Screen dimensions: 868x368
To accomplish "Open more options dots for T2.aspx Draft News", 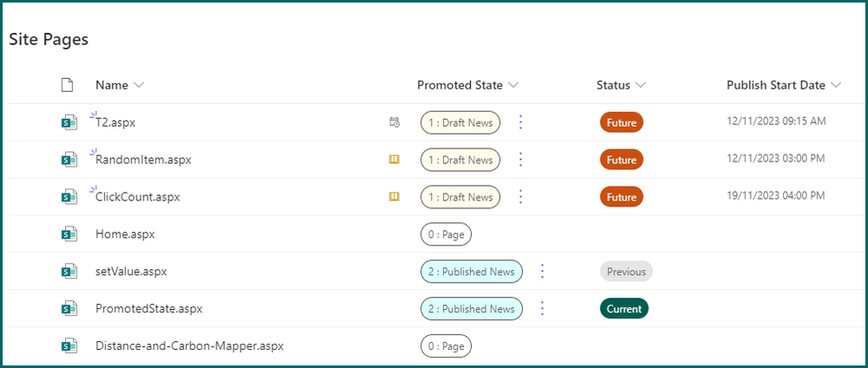I will pyautogui.click(x=520, y=122).
